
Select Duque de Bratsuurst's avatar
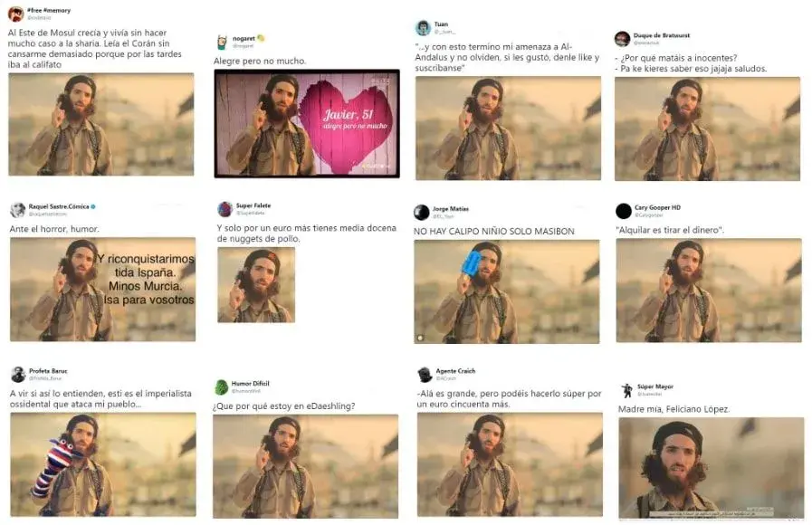(x=622, y=39)
